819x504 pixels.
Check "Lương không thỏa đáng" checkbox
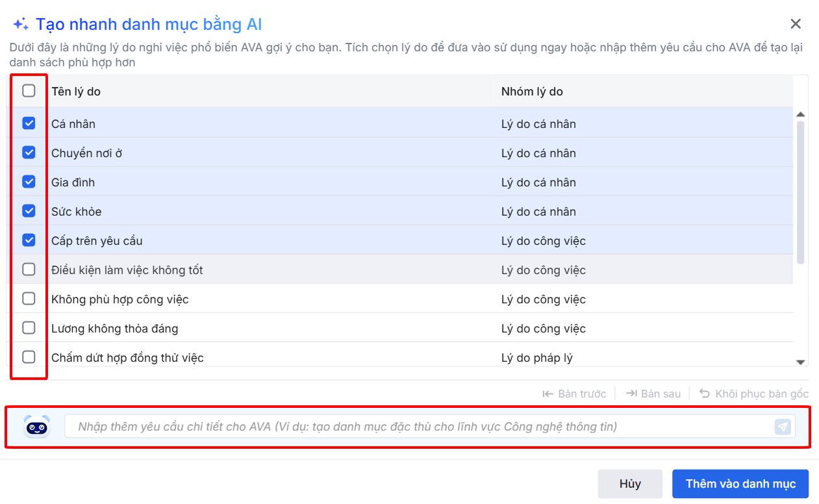tap(29, 328)
